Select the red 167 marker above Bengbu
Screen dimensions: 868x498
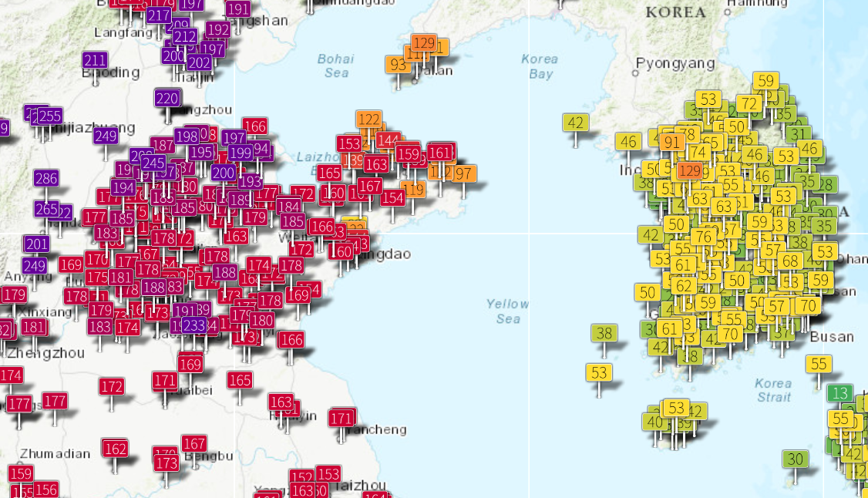(194, 443)
